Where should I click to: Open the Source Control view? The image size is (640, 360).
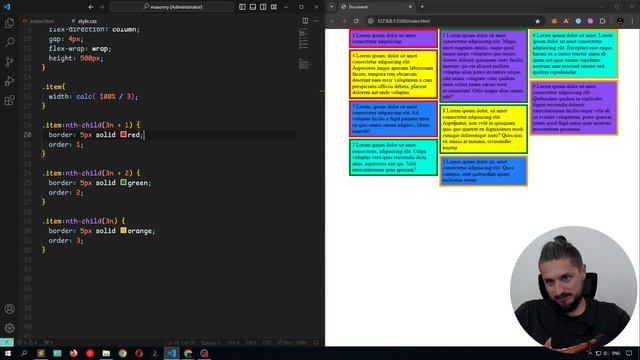point(9,62)
